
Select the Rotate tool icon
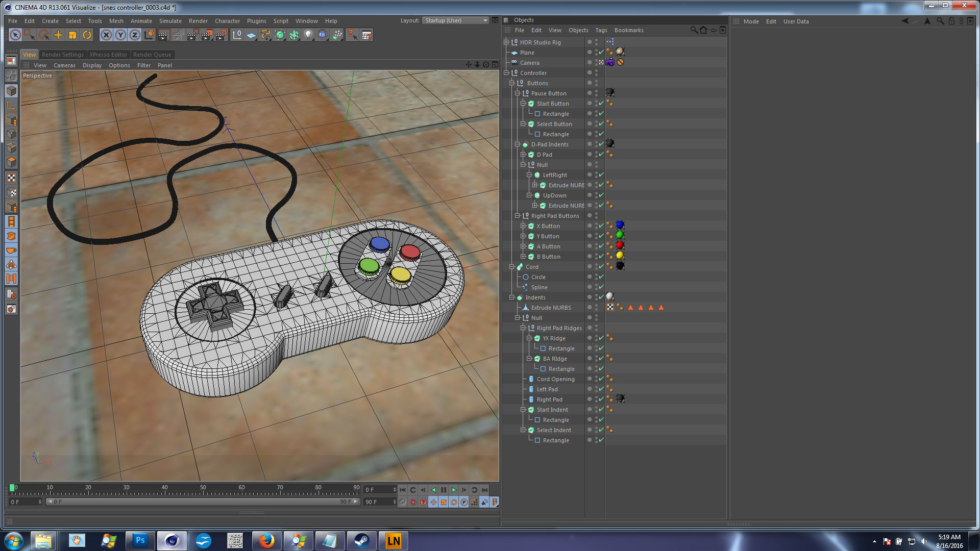pyautogui.click(x=87, y=35)
